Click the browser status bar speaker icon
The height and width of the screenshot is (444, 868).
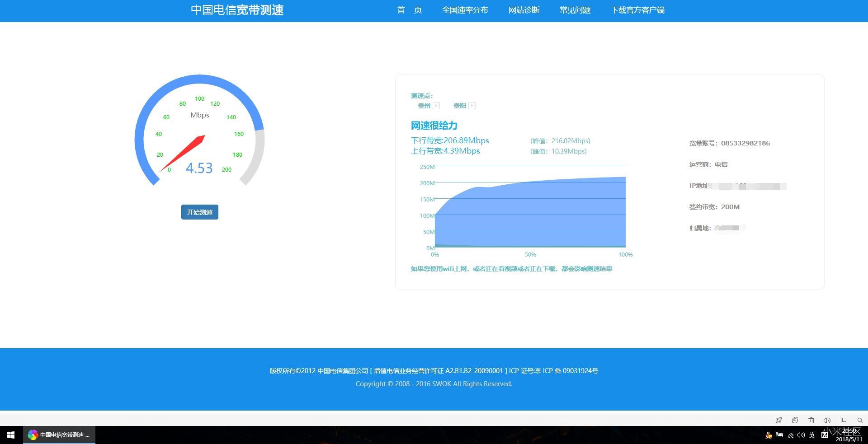click(827, 420)
